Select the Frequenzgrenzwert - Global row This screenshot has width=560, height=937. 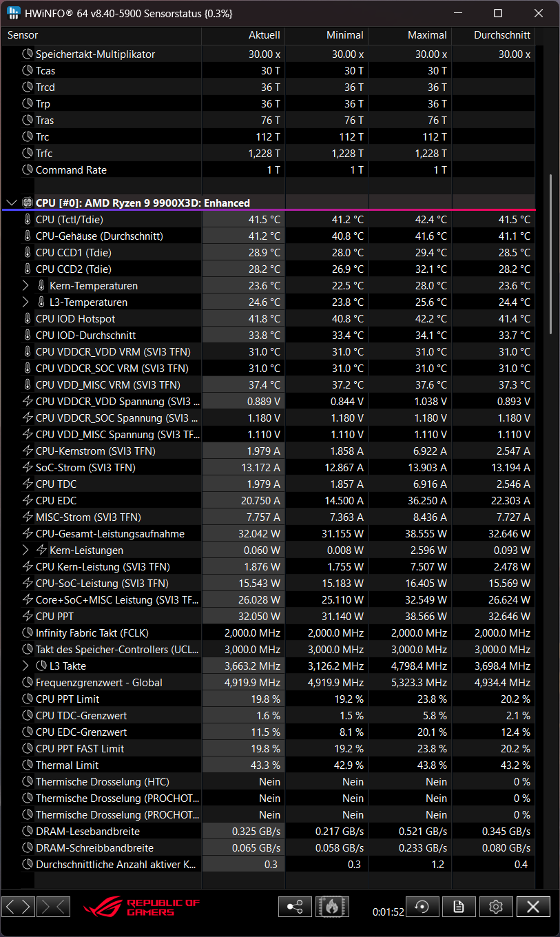point(269,682)
